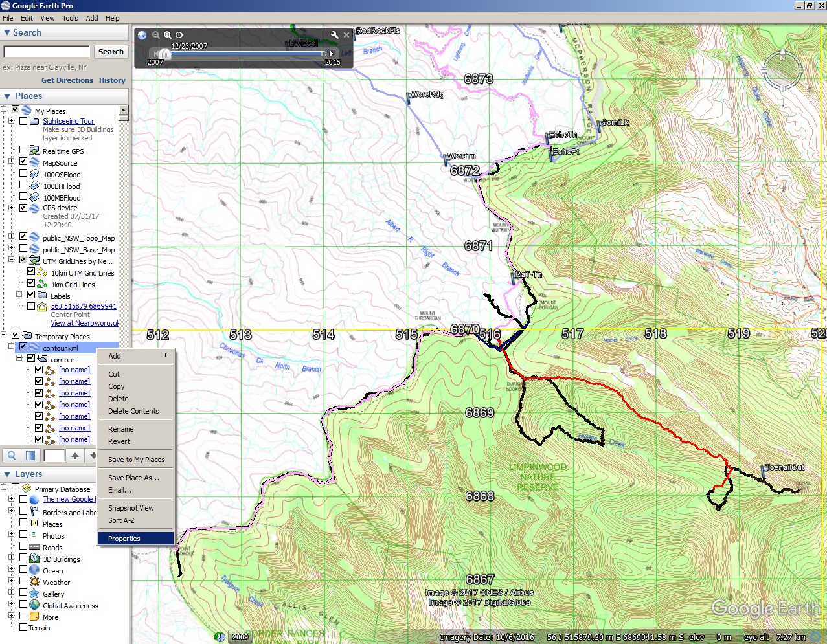Screen dimensions: 827x644
Task: Click the Primary Database layers icon
Action: tap(27, 489)
